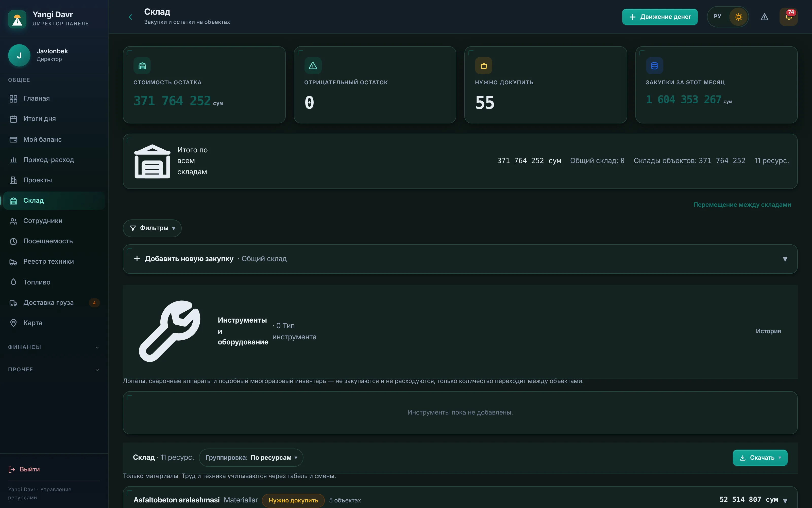Click the 4 badge on Доставка груза
812x508 pixels.
point(94,303)
